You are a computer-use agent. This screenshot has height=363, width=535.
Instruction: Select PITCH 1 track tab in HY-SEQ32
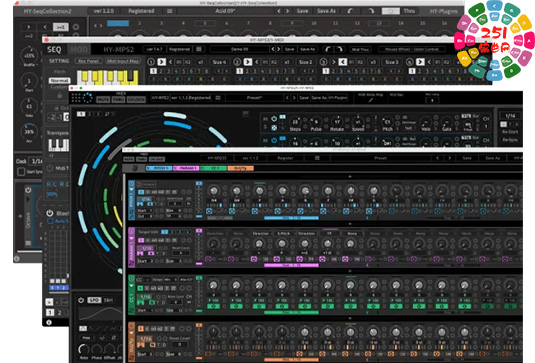pos(159,168)
